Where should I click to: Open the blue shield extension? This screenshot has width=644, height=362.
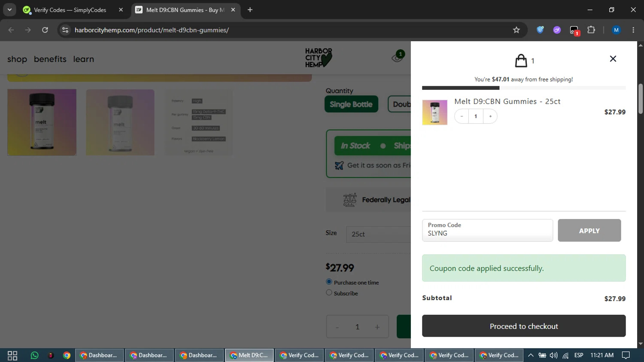(x=540, y=30)
